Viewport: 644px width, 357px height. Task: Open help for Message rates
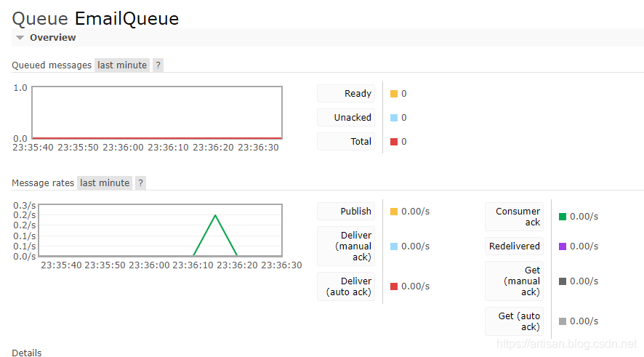(141, 183)
